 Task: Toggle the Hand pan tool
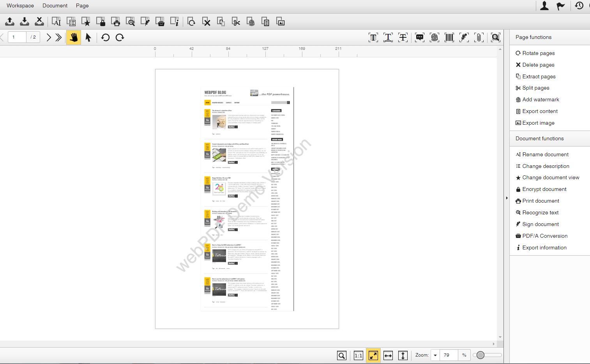point(74,37)
